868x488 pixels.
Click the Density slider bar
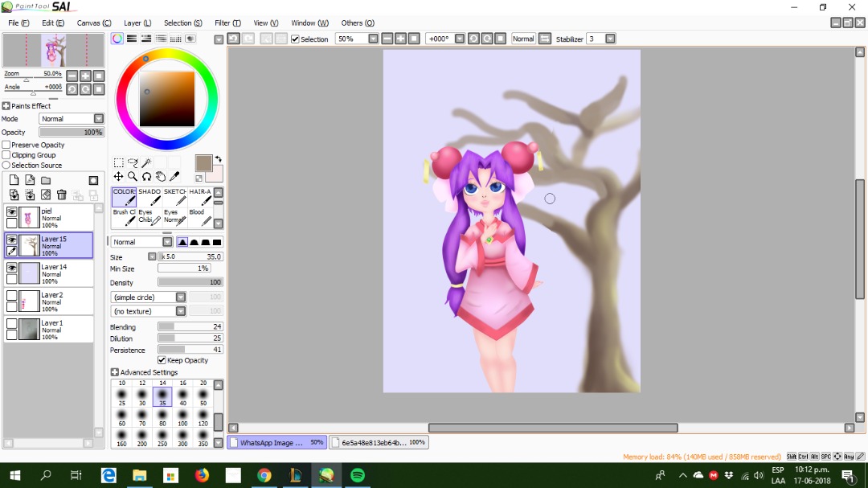pos(190,282)
